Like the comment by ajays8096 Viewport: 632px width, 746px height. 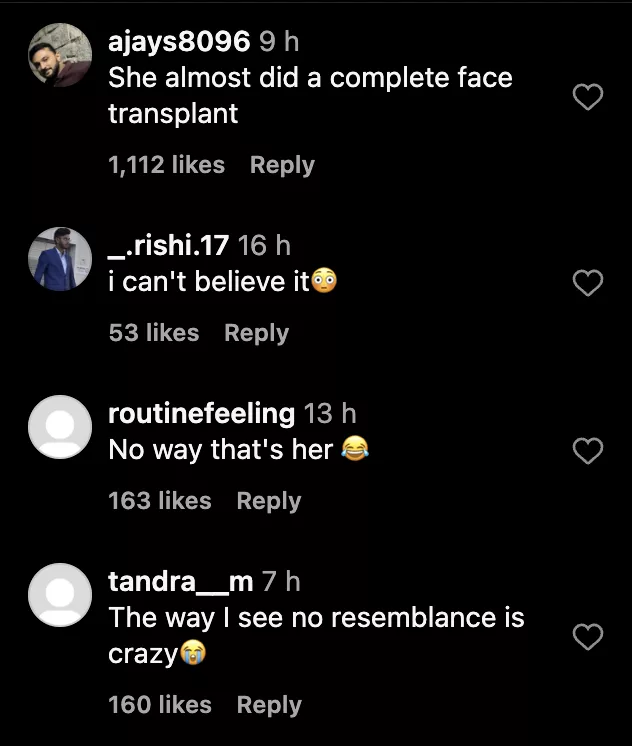(x=588, y=97)
